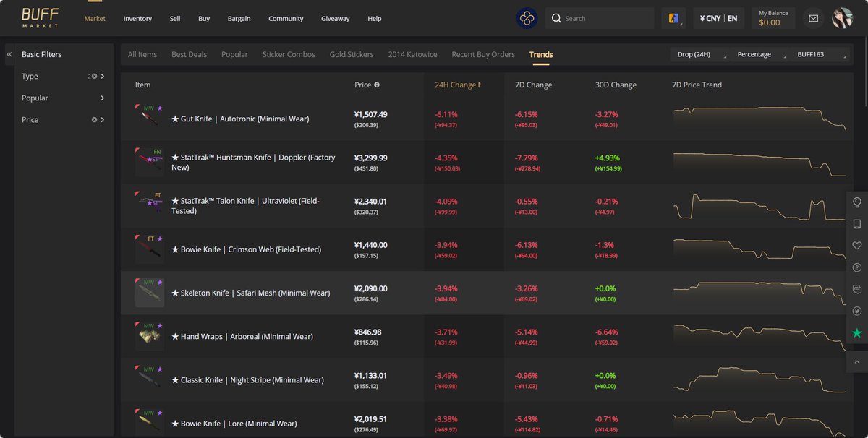Open the Drop (24H) dropdown
This screenshot has width=868, height=438.
[x=699, y=54]
